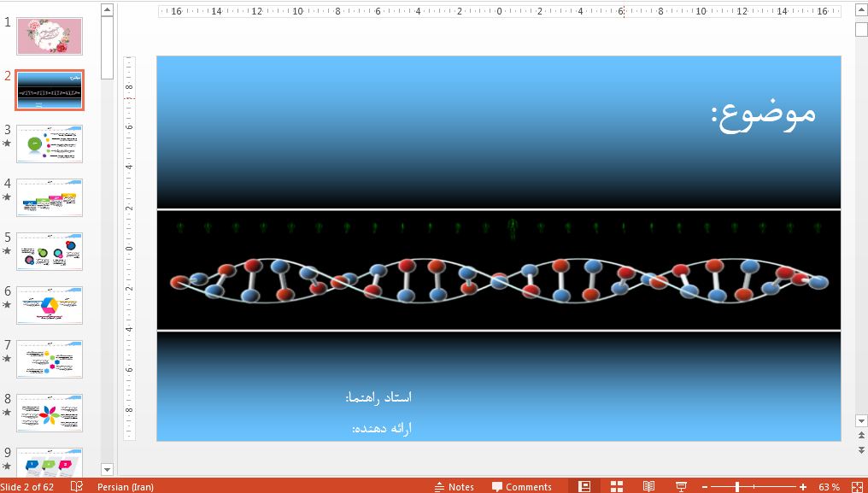Open Slide Sorter view
Image resolution: width=868 pixels, height=493 pixels.
(x=617, y=486)
